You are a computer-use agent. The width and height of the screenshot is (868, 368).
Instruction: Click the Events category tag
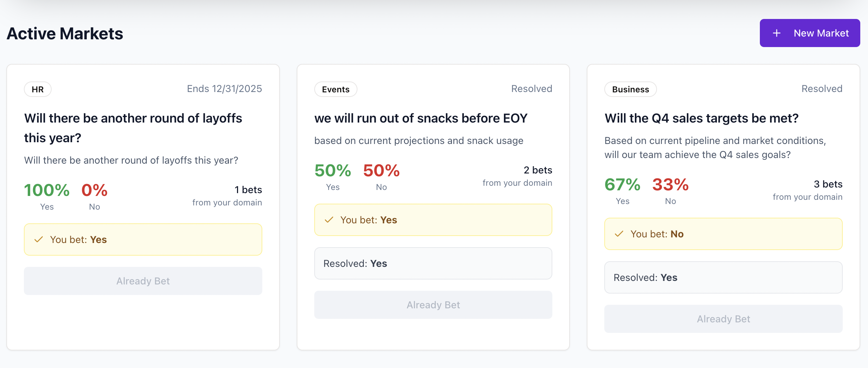(335, 89)
